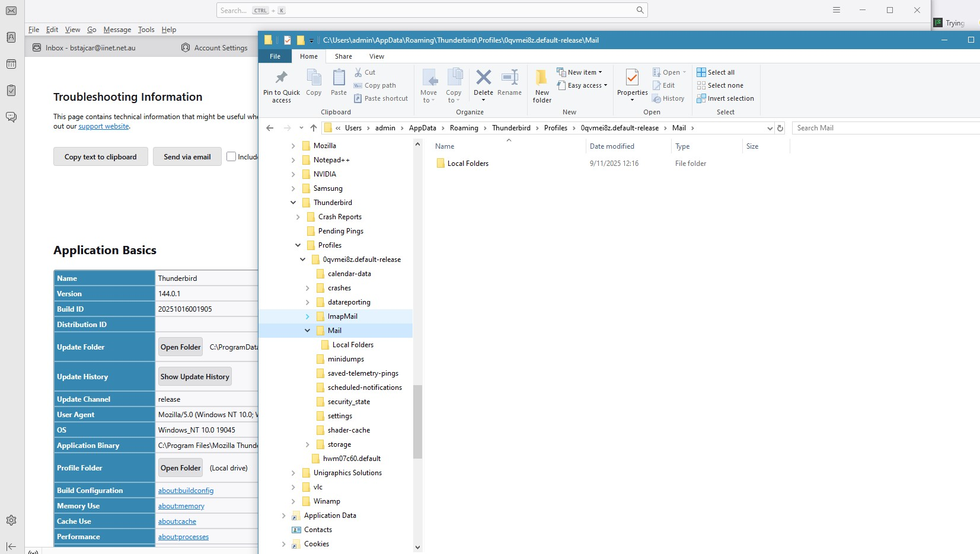
Task: Toggle the Include checkbox beside Send via email
Action: (231, 156)
